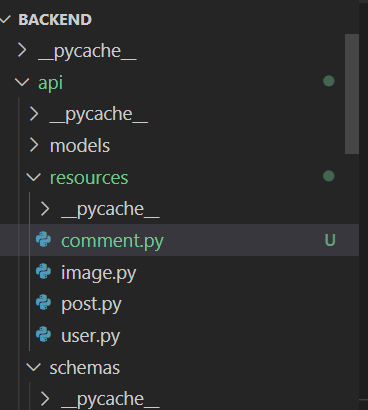Click the Python icon of user.py
The width and height of the screenshot is (368, 410).
coord(44,334)
